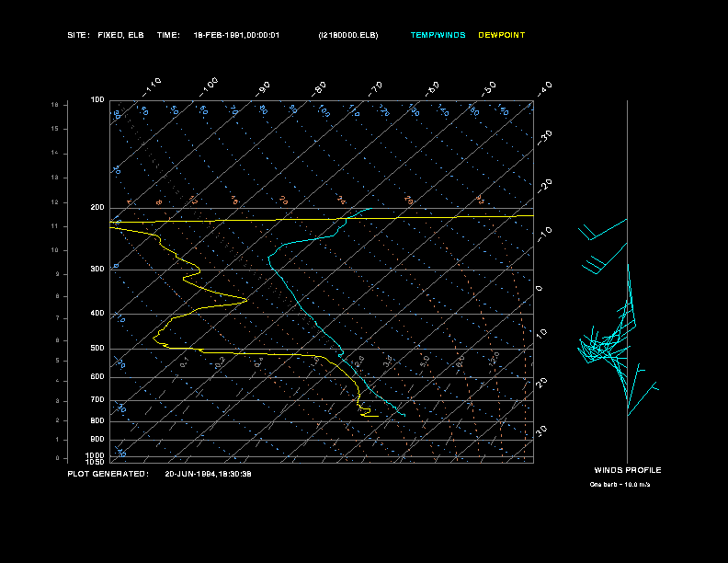Click the 14 mark on altitude scale

point(55,153)
